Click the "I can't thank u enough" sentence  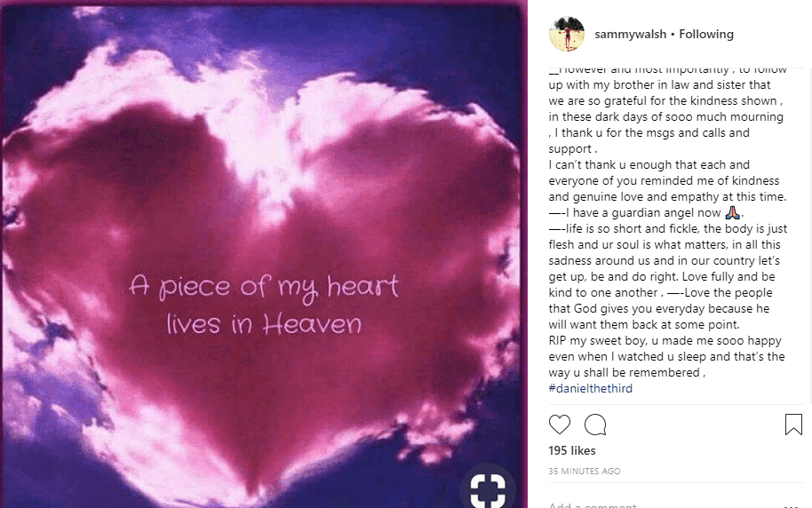(649, 165)
